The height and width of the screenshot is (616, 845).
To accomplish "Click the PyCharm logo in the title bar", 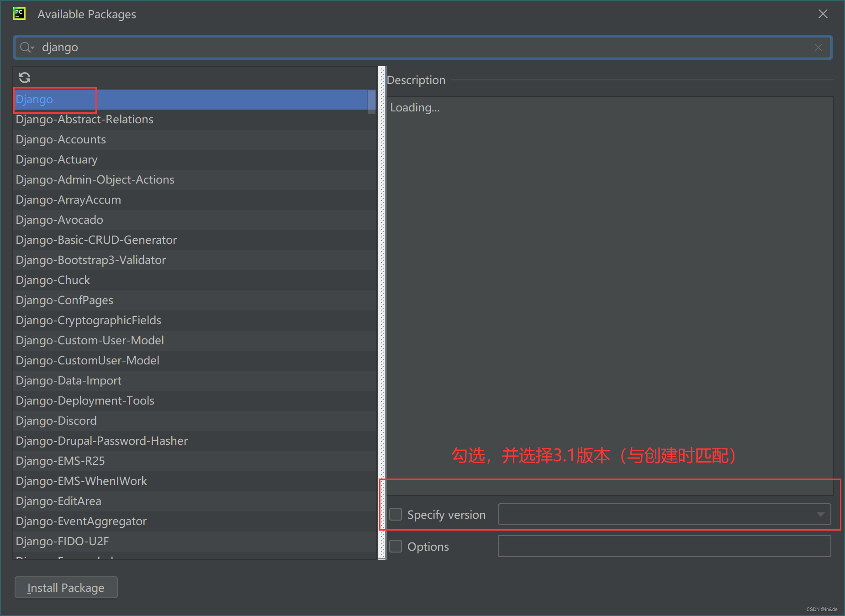I will pos(19,14).
